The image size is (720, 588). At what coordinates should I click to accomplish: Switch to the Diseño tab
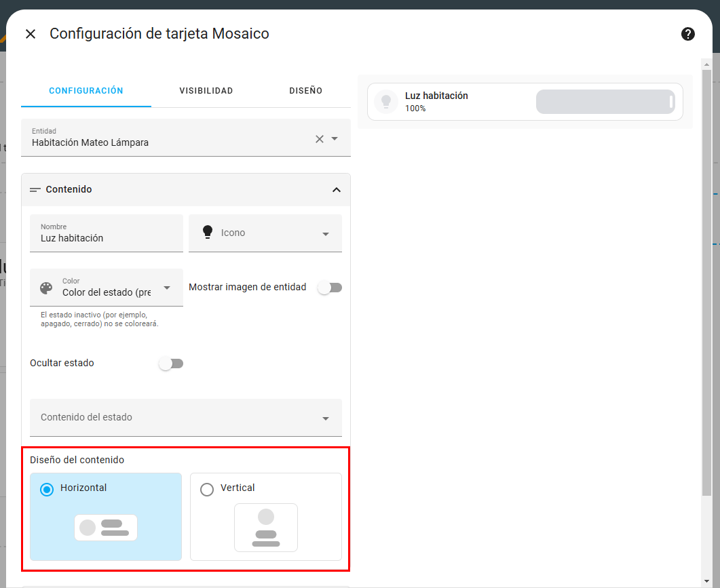tap(305, 91)
